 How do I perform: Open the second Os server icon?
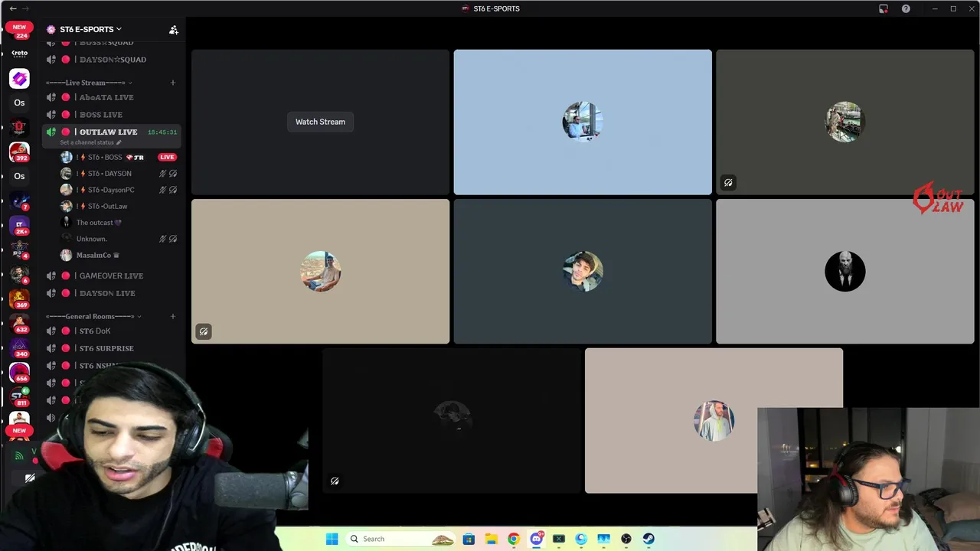coord(19,176)
